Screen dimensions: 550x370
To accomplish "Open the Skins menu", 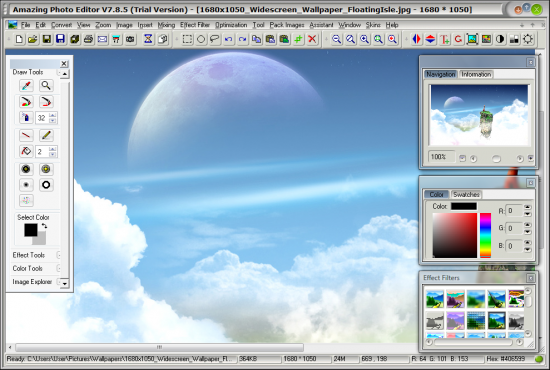I will pyautogui.click(x=373, y=25).
